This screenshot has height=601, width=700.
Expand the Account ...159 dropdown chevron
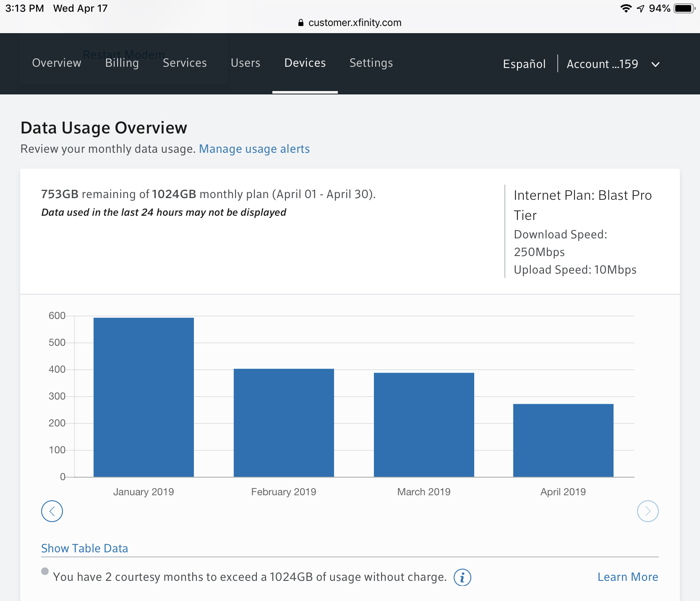click(x=656, y=64)
